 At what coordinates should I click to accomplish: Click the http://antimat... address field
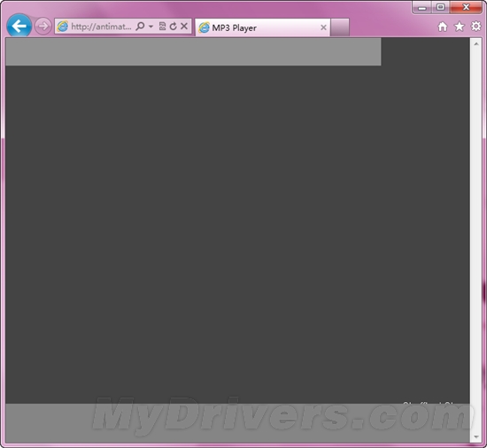(x=101, y=27)
